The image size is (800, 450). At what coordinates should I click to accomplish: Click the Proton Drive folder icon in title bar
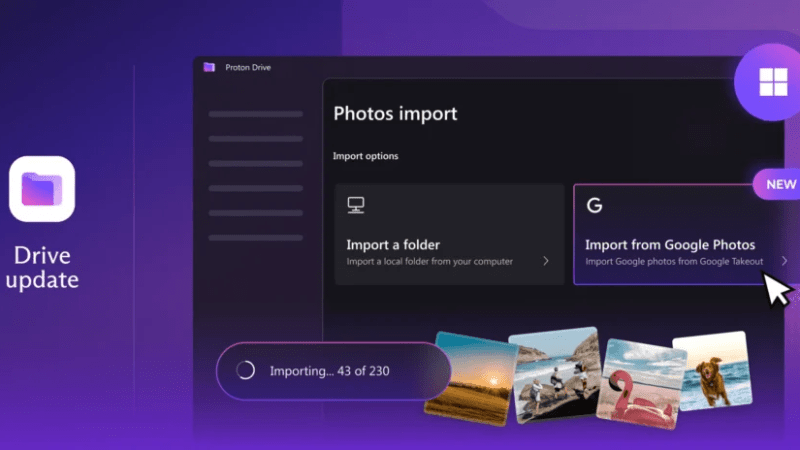209,67
